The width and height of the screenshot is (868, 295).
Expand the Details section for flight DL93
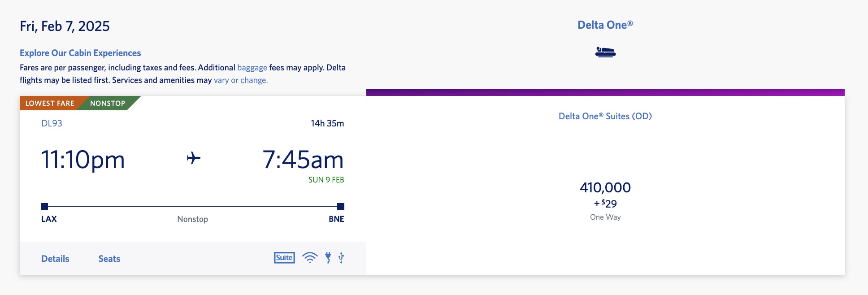(x=54, y=259)
